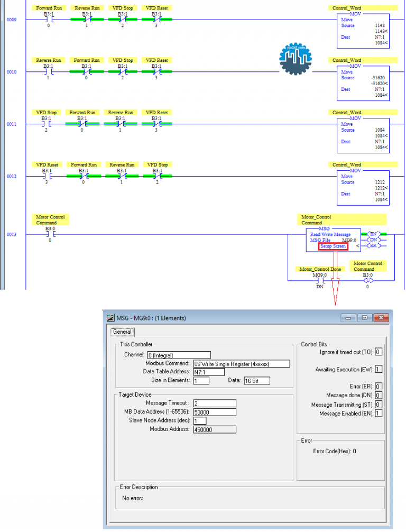The height and width of the screenshot is (532, 406).
Task: Select VFD Stop contact on rung 0012
Action: coord(158,177)
